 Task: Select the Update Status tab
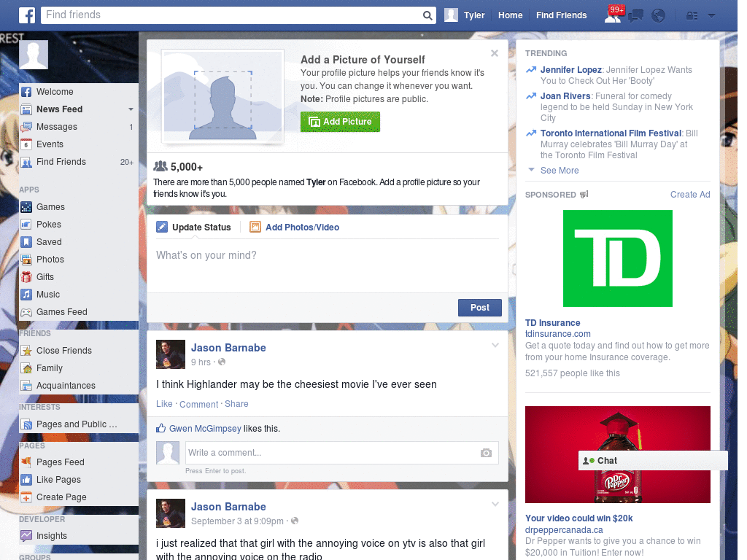[194, 227]
